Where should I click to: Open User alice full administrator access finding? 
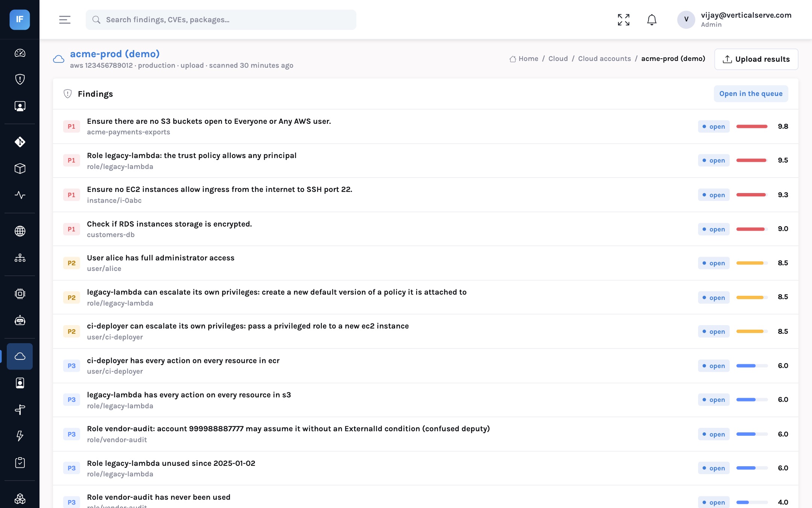coord(426,263)
